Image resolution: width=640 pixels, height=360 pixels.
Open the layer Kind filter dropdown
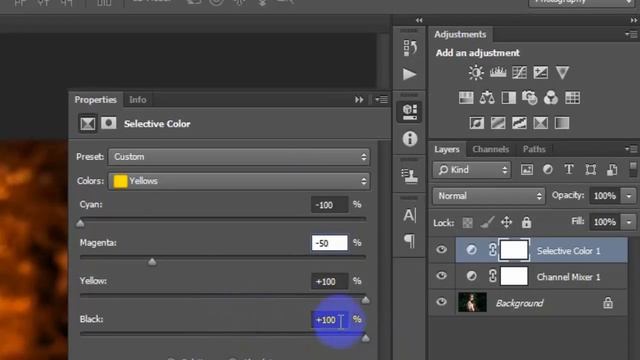pos(472,170)
